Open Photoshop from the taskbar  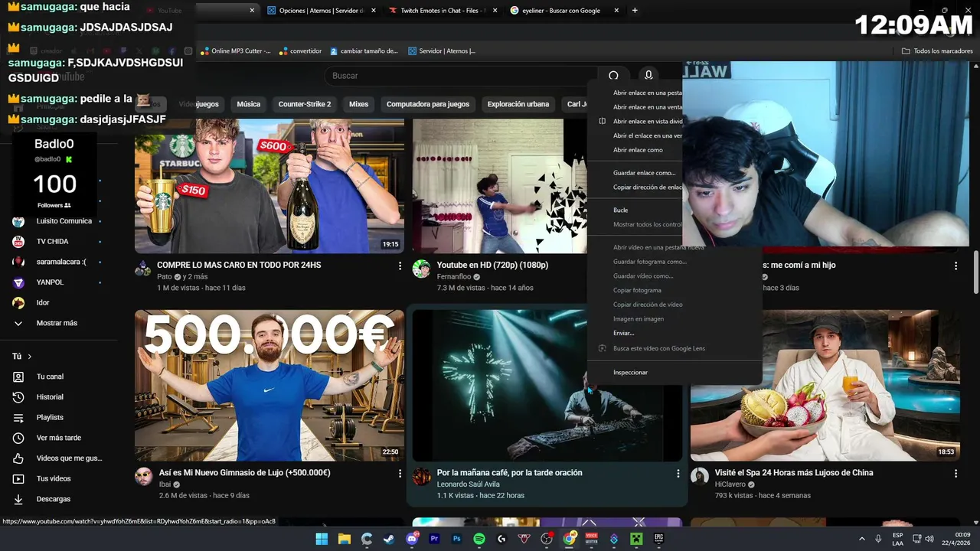pyautogui.click(x=457, y=539)
